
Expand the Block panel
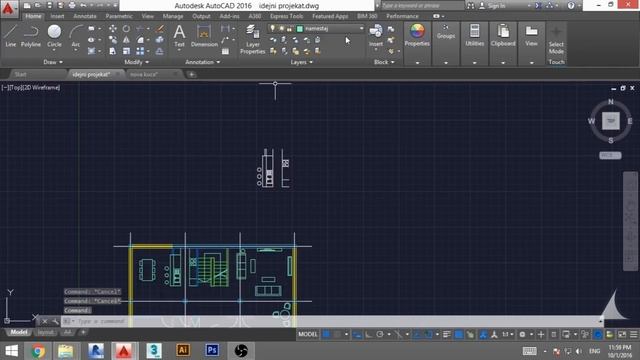pos(384,62)
